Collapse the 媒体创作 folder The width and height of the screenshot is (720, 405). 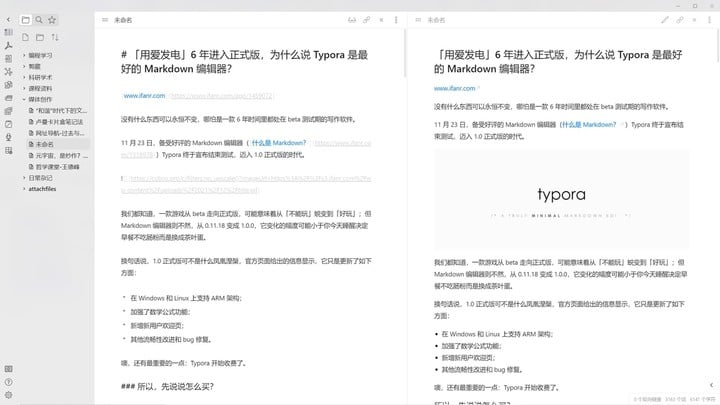pos(40,99)
